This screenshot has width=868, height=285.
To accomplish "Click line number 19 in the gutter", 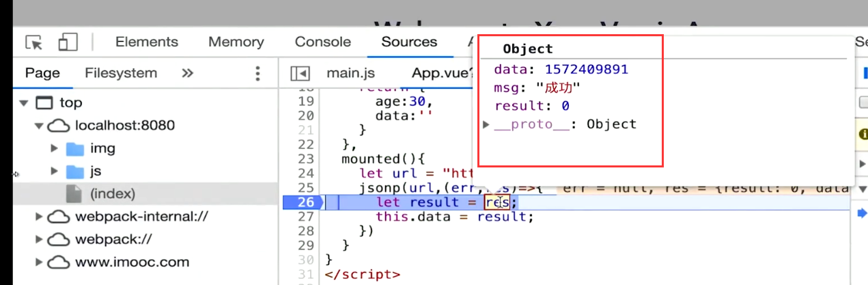I will pos(306,102).
